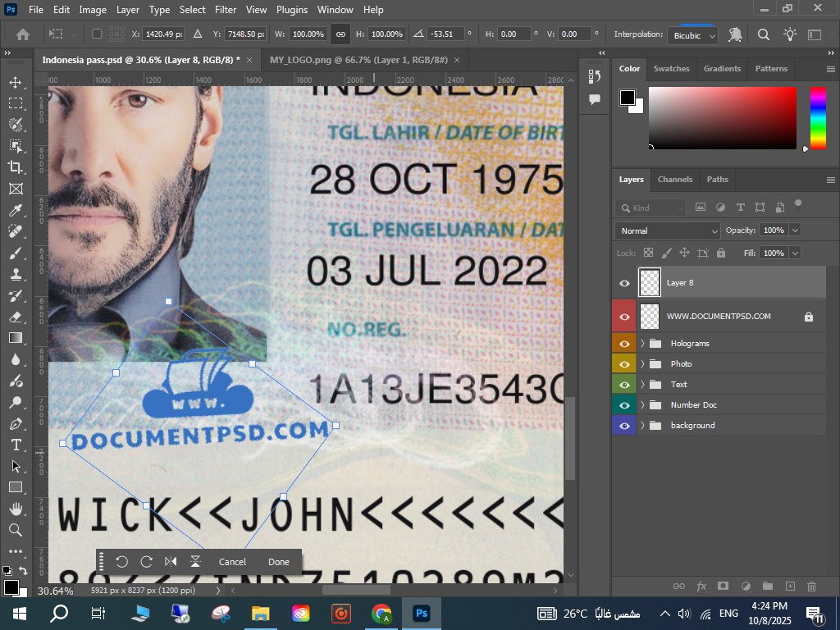Click the delete layer trash icon
This screenshot has height=630, width=840.
pyautogui.click(x=811, y=587)
